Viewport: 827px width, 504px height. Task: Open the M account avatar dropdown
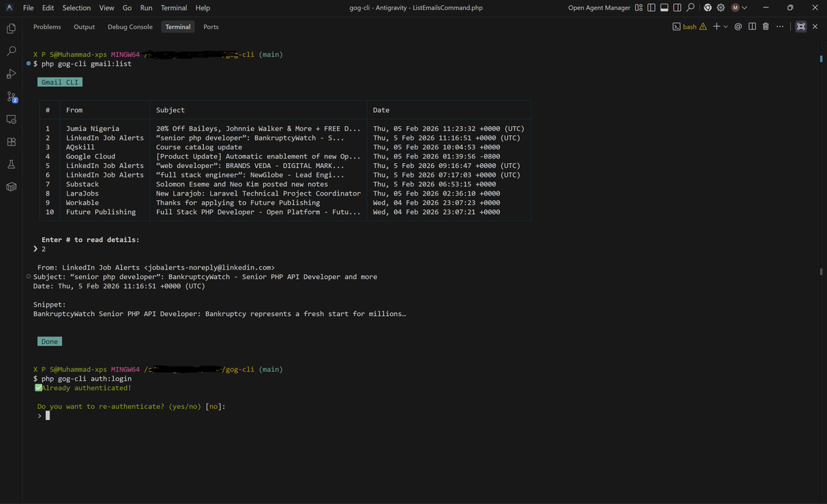tap(739, 8)
